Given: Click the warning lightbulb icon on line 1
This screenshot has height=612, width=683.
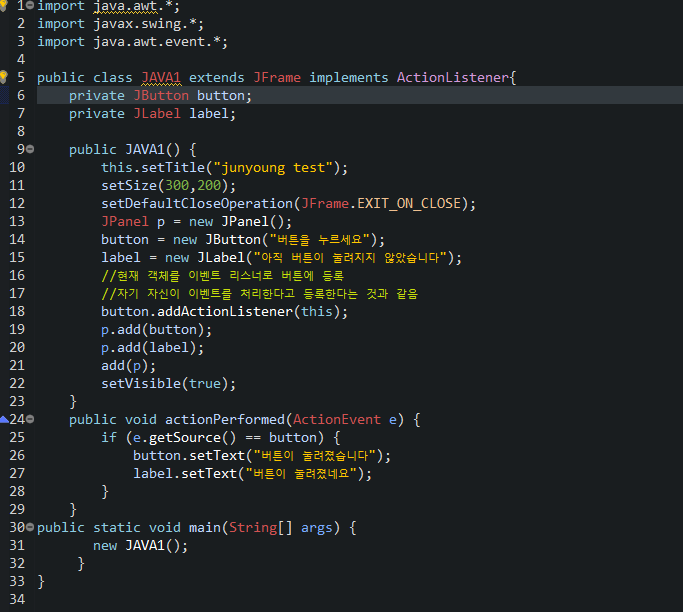Looking at the screenshot, I should click(x=3, y=5).
